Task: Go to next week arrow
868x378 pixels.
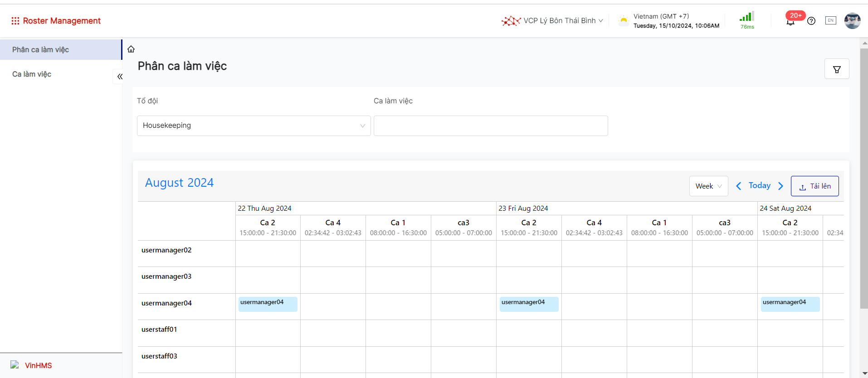Action: pyautogui.click(x=780, y=186)
